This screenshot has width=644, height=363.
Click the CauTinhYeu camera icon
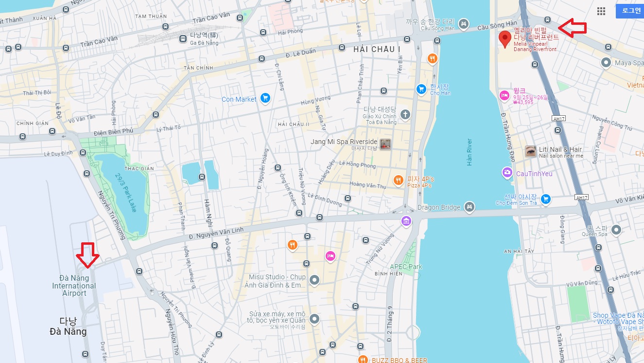(507, 173)
